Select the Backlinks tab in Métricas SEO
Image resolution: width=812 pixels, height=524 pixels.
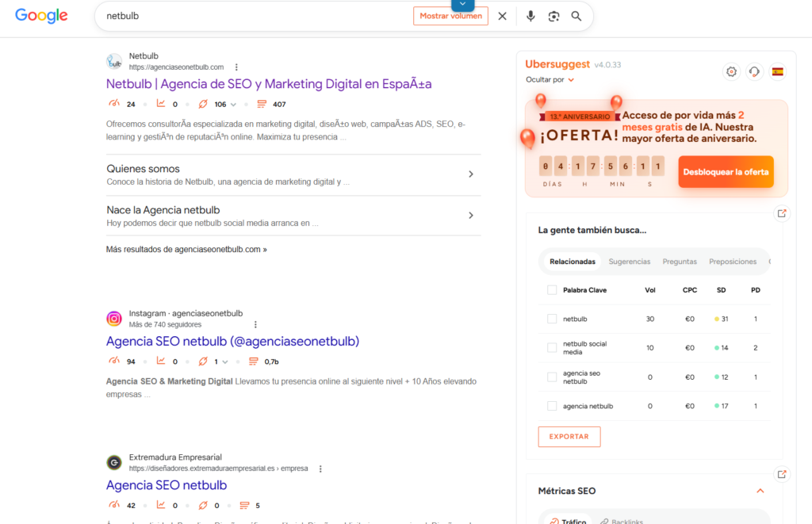click(622, 521)
